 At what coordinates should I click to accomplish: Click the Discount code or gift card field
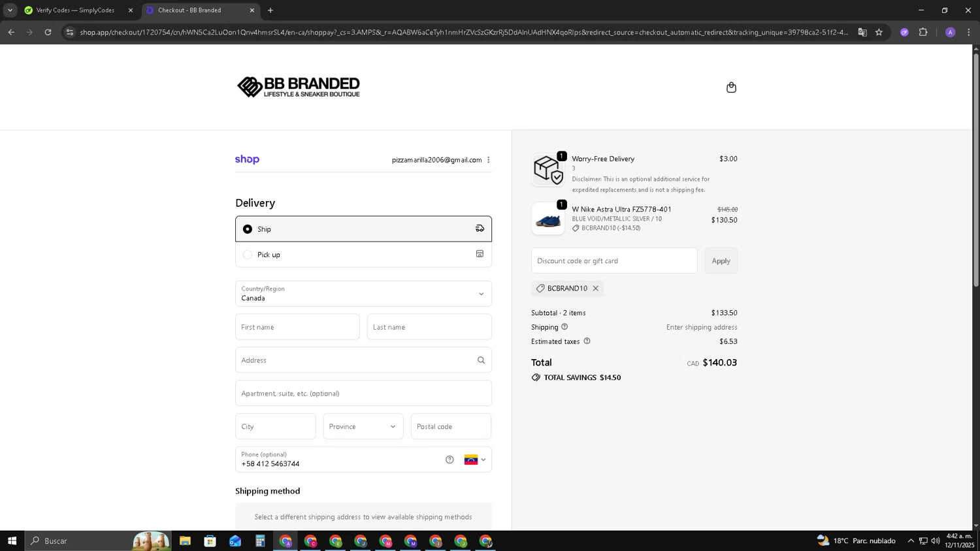[614, 260]
